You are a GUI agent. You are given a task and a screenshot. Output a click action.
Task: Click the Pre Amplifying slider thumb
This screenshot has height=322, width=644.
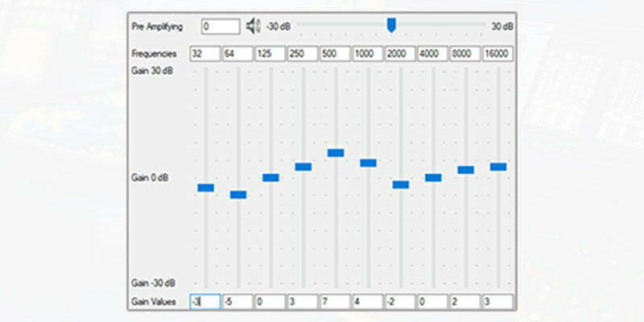(x=392, y=25)
